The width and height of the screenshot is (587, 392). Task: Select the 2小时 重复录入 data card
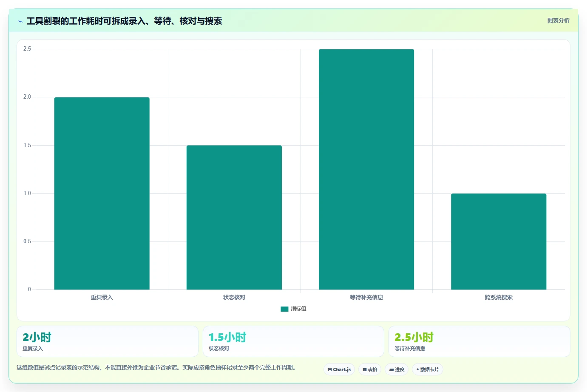[x=108, y=341]
